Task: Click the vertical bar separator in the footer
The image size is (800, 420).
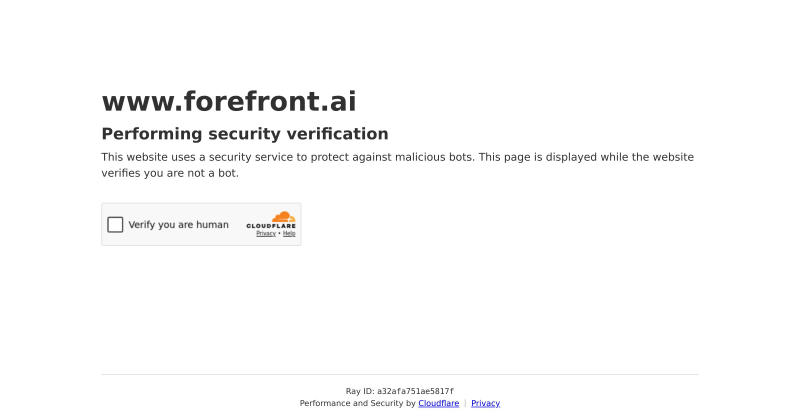Action: tap(465, 403)
